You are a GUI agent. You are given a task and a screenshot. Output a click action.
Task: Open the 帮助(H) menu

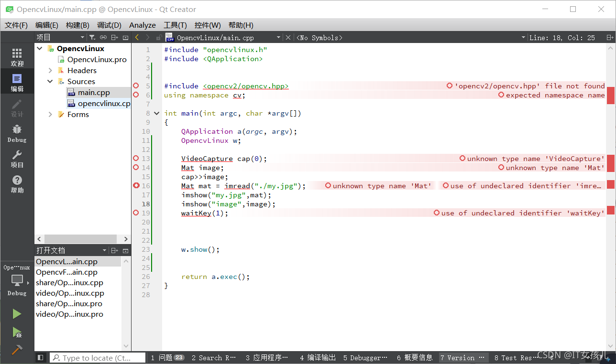pos(241,25)
